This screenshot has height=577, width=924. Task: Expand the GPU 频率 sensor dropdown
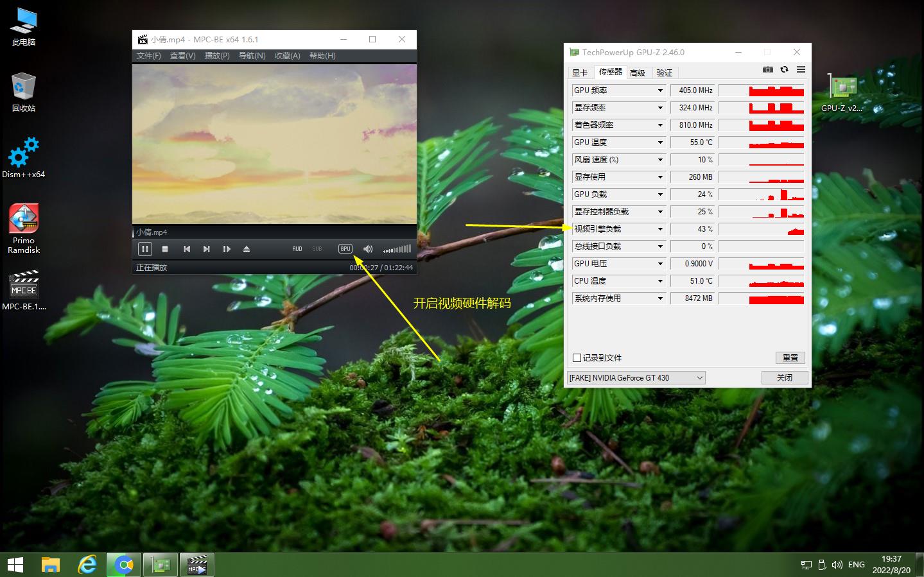click(x=659, y=90)
